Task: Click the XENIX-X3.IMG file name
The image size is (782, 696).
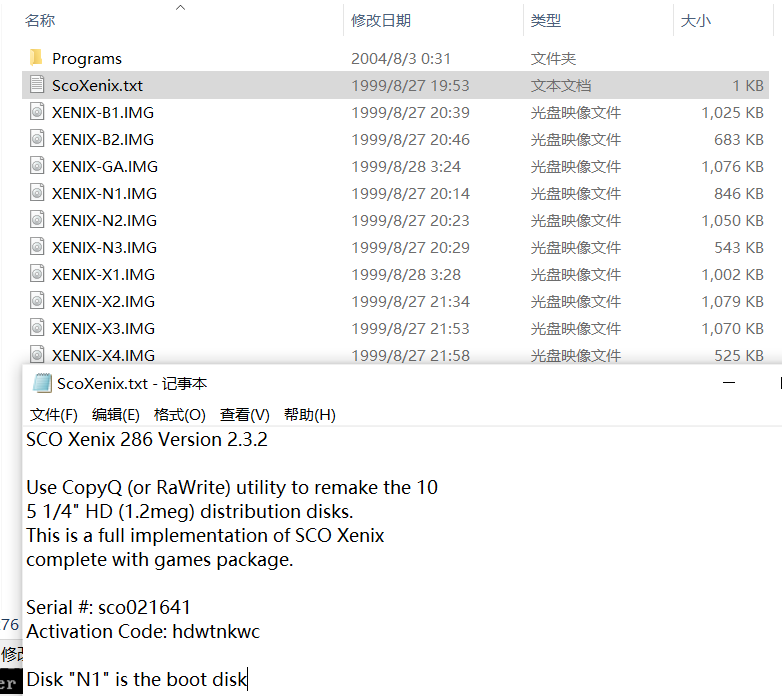Action: 103,328
